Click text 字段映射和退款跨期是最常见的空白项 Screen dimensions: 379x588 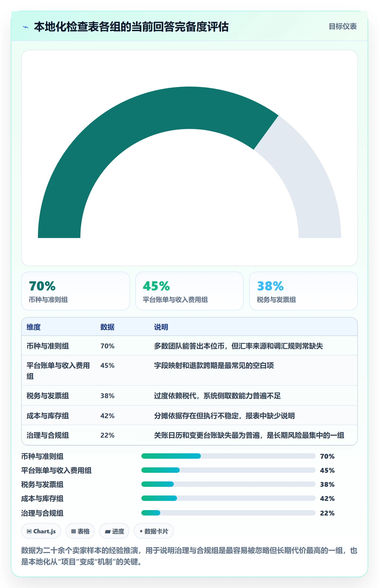click(x=214, y=365)
